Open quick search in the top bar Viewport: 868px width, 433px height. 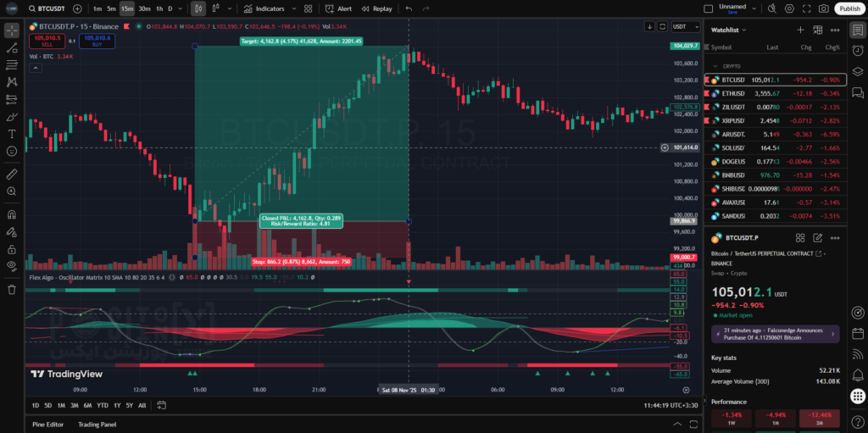tap(772, 8)
